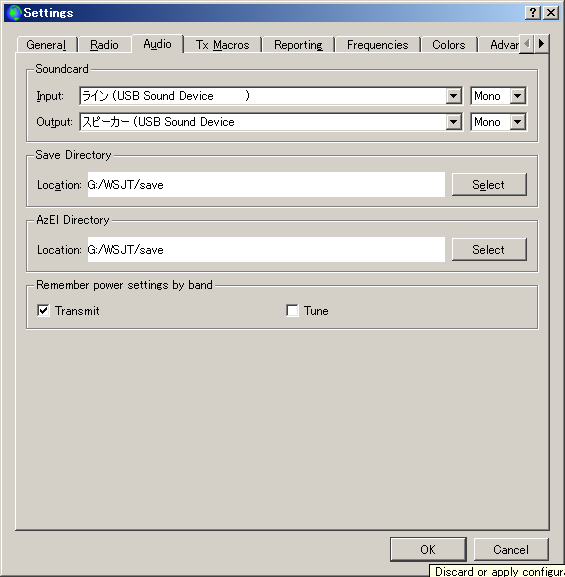The width and height of the screenshot is (565, 577).
Task: Enable the Tune checkbox
Action: point(292,311)
